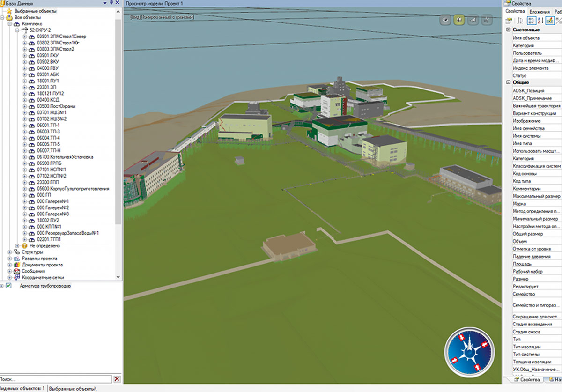Sort properties alphabetically with A-Z icon
Screen dimensions: 562x392
(x=540, y=20)
